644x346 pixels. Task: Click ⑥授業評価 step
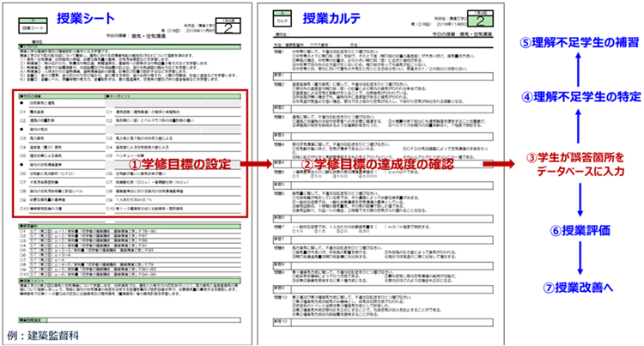[x=580, y=230]
